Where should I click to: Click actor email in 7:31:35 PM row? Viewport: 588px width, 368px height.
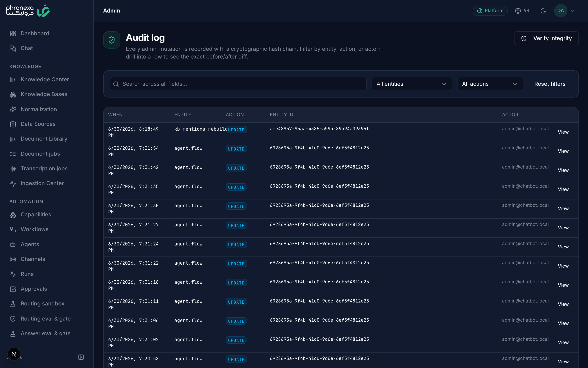tap(525, 186)
